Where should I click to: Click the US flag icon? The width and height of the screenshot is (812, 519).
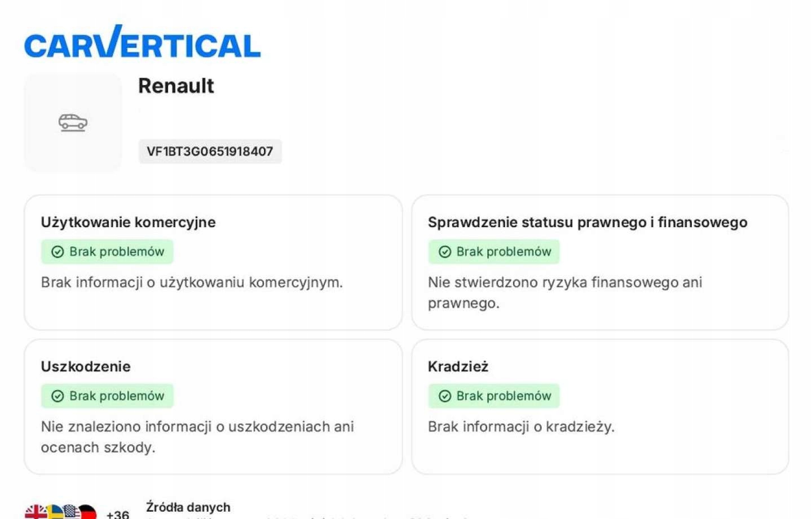(x=71, y=512)
